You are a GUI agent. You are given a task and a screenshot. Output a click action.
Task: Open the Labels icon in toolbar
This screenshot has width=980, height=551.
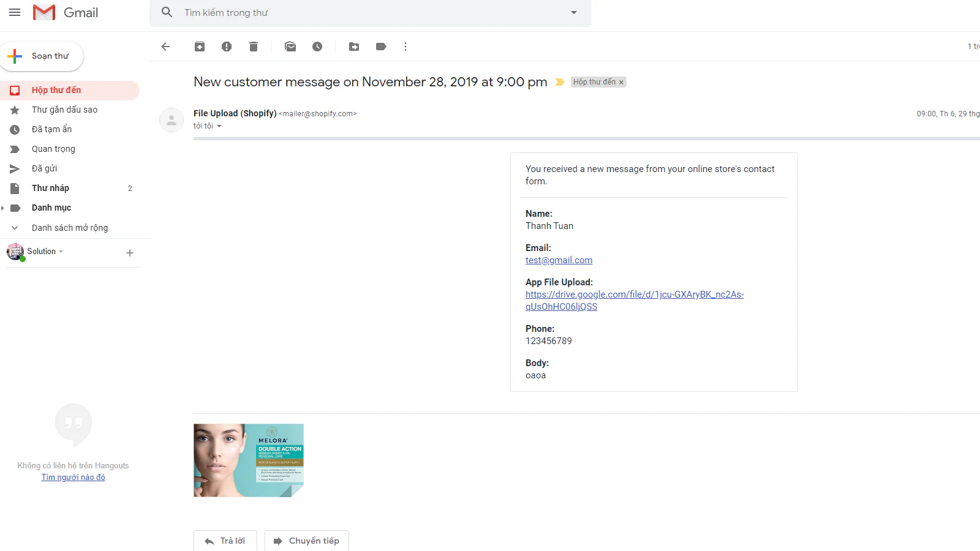381,47
